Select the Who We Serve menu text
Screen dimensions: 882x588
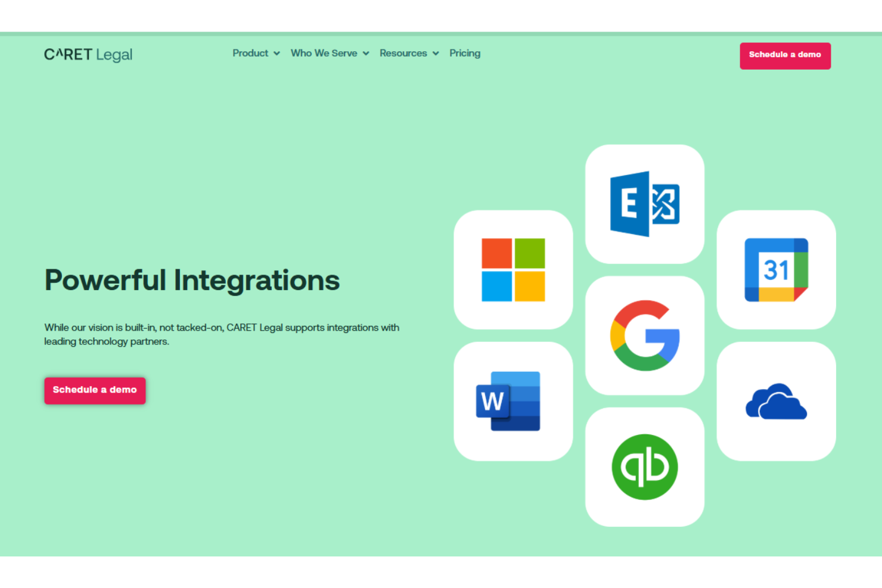[x=324, y=53]
